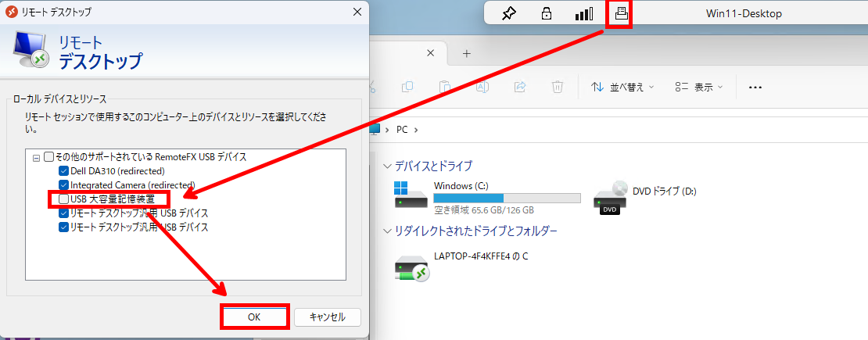Screen dimensions: 868x340
Task: Open the local devices redirection icon
Action: point(621,14)
